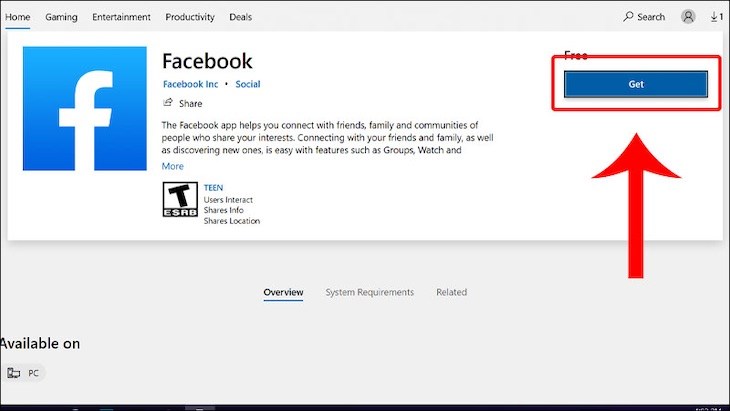Open the downloads and updates icon

(x=716, y=17)
